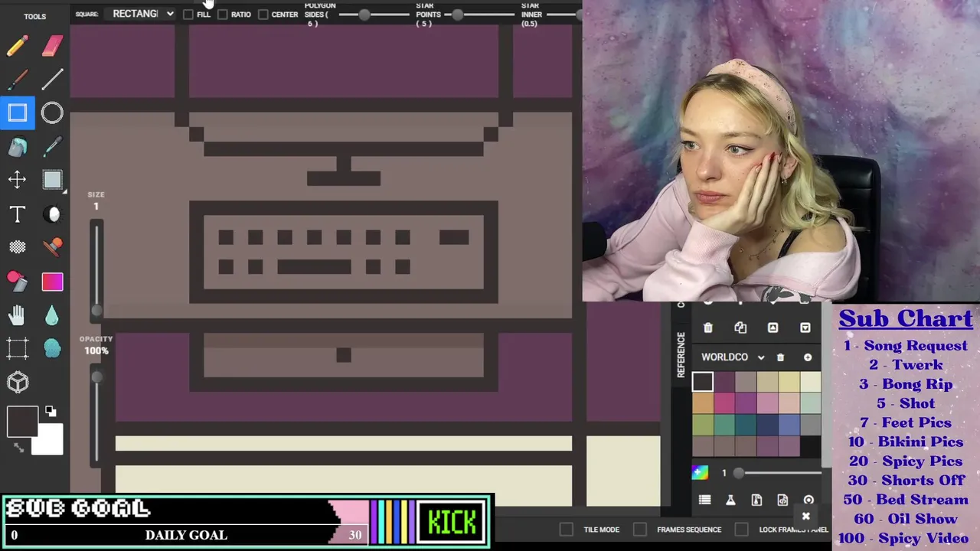980x551 pixels.
Task: Duplicate the current layer
Action: pyautogui.click(x=740, y=328)
